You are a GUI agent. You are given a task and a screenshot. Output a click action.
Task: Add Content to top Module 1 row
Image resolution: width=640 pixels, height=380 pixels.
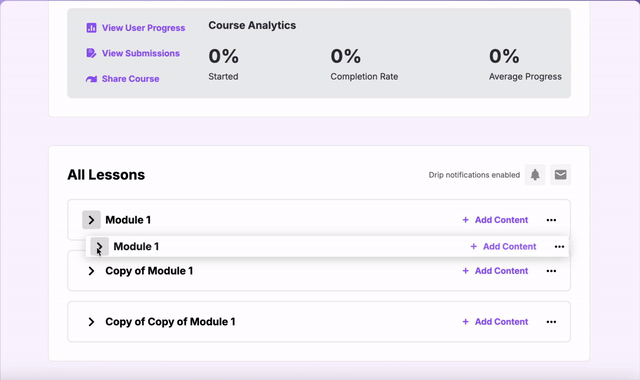(495, 220)
